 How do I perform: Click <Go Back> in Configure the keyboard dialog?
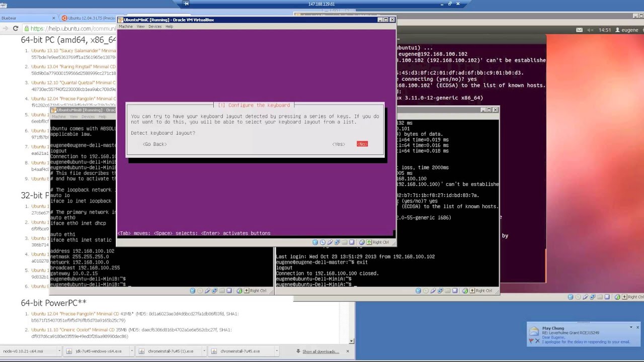click(x=154, y=144)
